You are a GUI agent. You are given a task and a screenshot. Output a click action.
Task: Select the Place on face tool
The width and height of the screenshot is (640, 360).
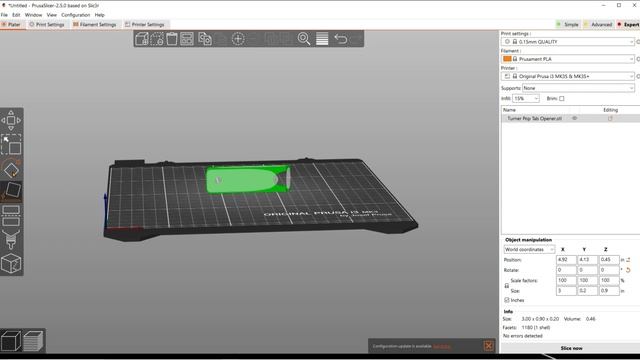tap(11, 191)
